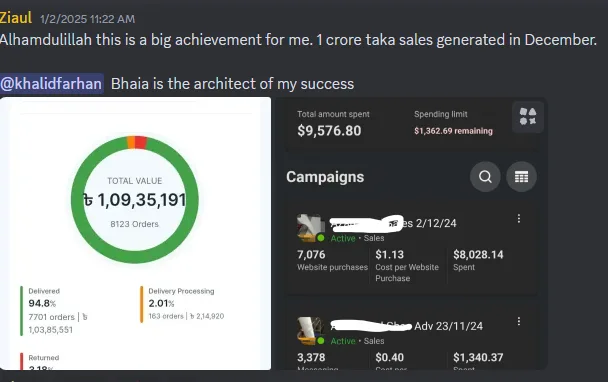Open the shapes icon beside Spending limit

(x=528, y=117)
